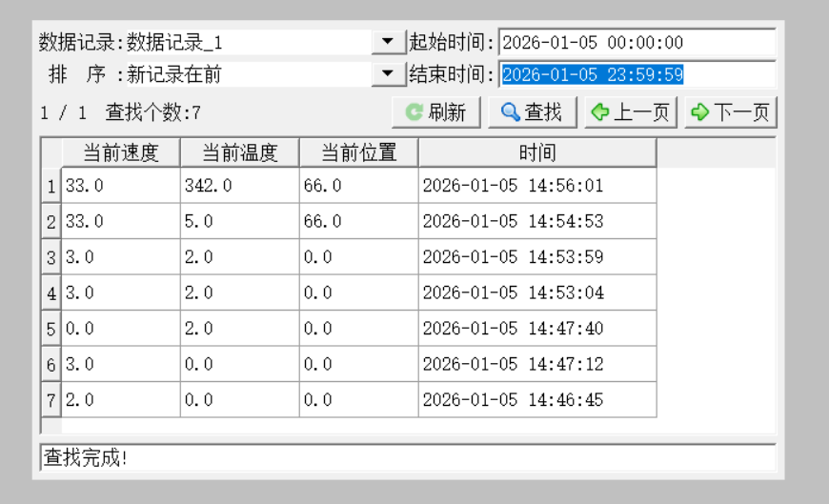Click the 时间 column header
This screenshot has height=504, width=829.
[x=537, y=152]
